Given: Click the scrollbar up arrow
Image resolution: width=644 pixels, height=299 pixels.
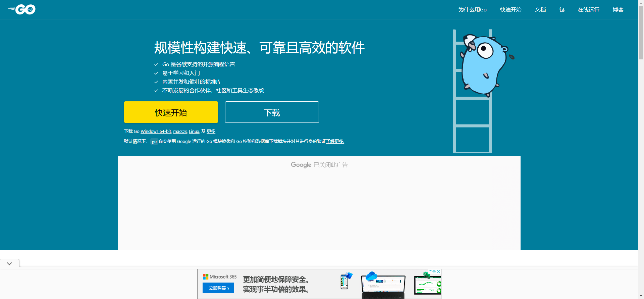Looking at the screenshot, I should click(641, 2).
